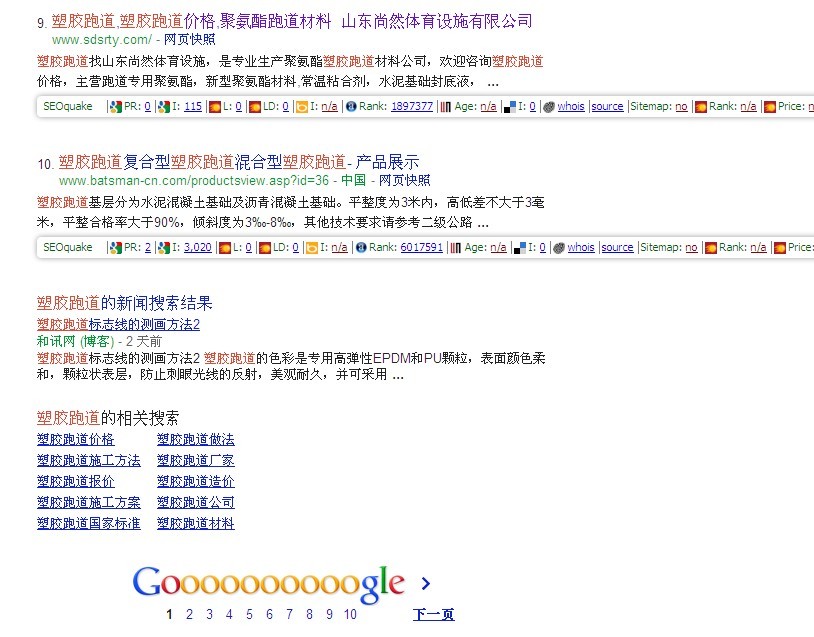
Task: Open source link in batsman-cn SEOquake bar
Action: pyautogui.click(x=617, y=248)
